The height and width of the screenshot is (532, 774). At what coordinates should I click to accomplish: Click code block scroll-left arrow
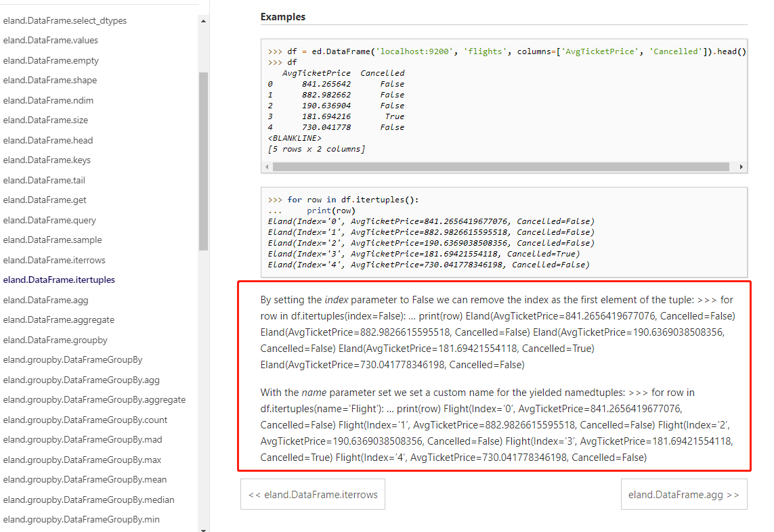267,167
